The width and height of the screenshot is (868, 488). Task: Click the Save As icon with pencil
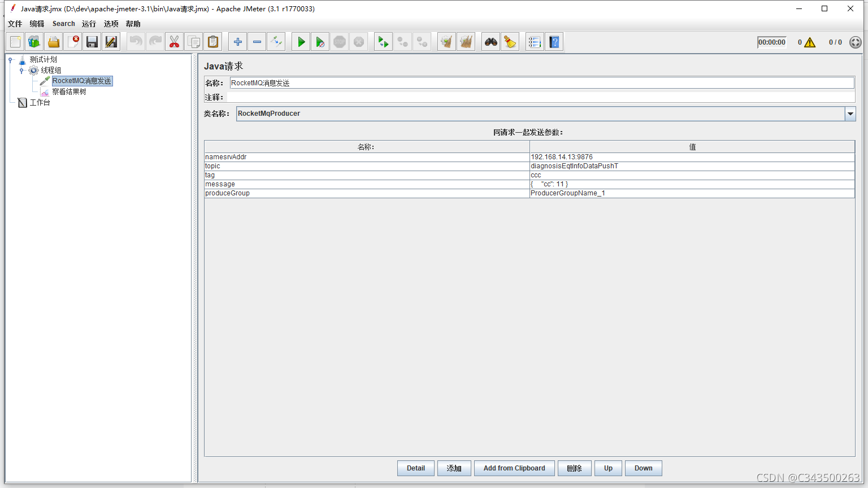[111, 42]
